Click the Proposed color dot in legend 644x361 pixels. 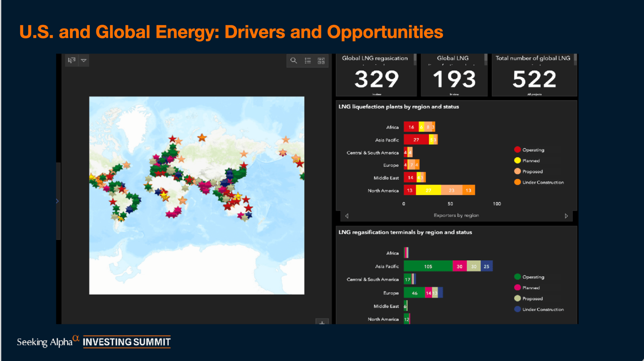[517, 171]
